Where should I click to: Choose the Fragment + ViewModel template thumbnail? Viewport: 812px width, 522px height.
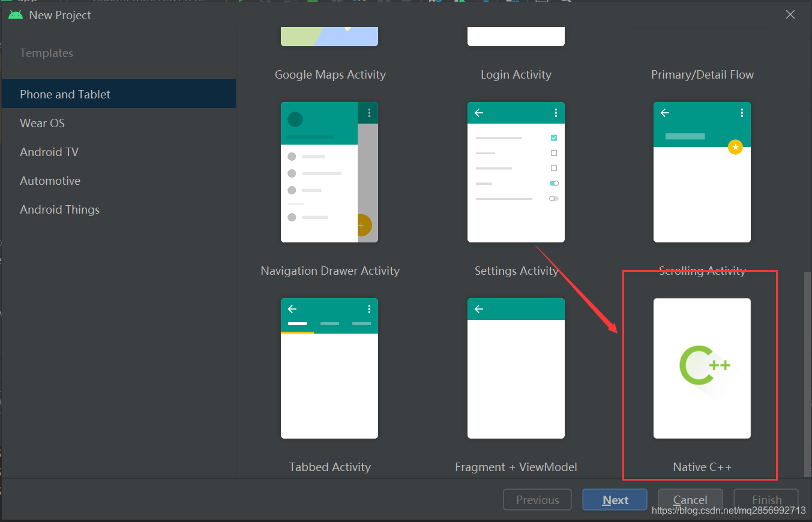click(516, 368)
